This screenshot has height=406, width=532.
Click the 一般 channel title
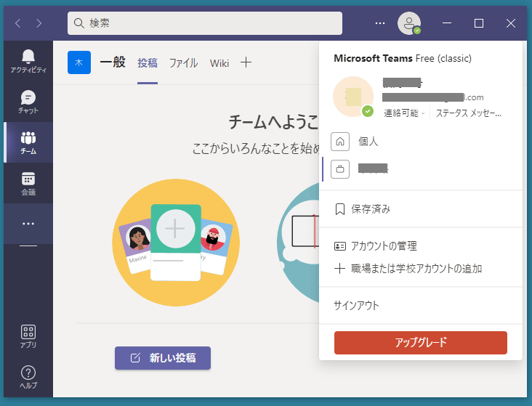(113, 62)
